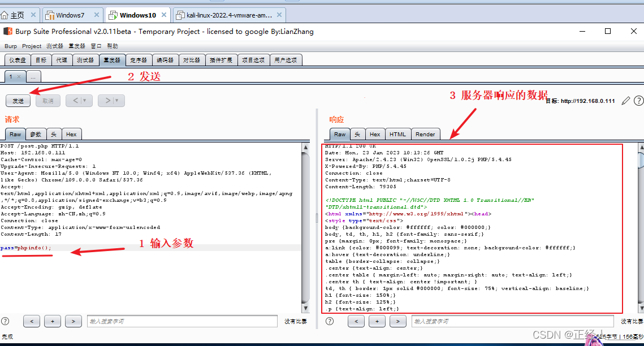The width and height of the screenshot is (644, 346).
Task: Switch to the 编码器 decoder tab
Action: (165, 60)
